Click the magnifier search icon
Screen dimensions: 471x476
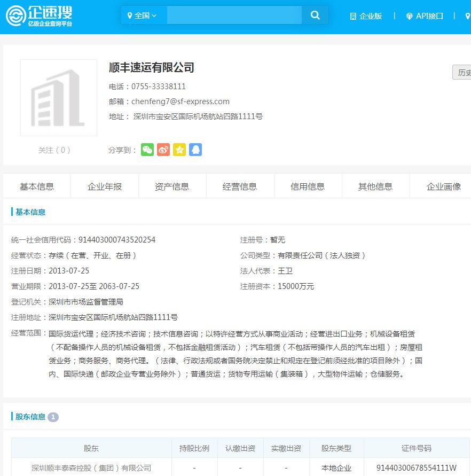(315, 14)
